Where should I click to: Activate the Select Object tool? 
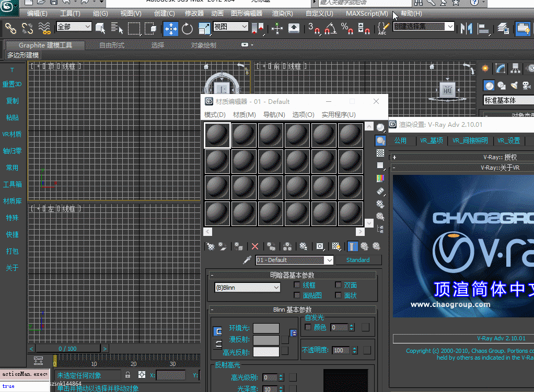100,28
